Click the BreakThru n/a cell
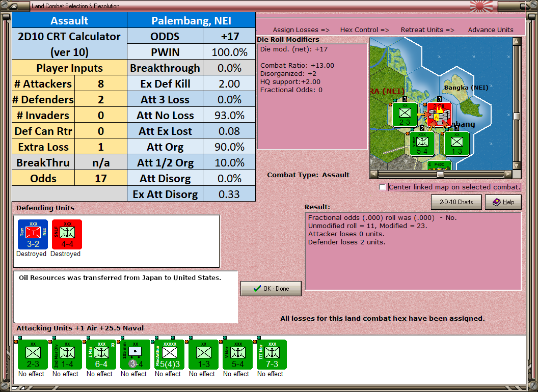The height and width of the screenshot is (392, 538). [101, 162]
